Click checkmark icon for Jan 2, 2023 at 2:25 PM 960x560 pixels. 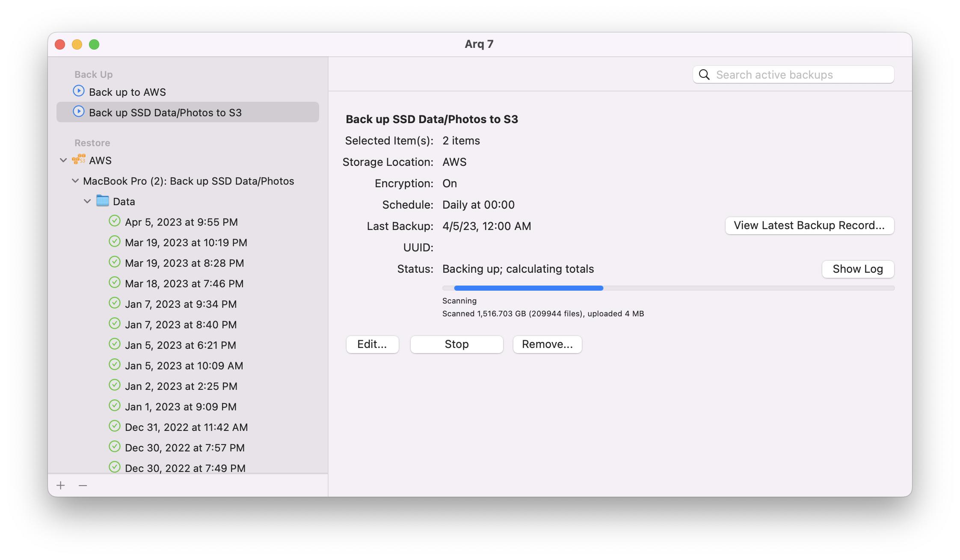[115, 385]
